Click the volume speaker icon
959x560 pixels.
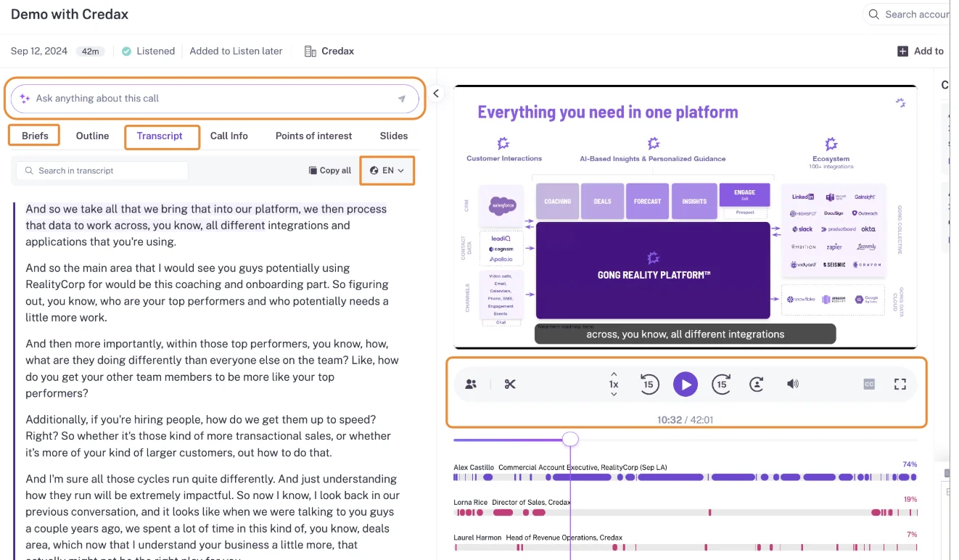[793, 384]
